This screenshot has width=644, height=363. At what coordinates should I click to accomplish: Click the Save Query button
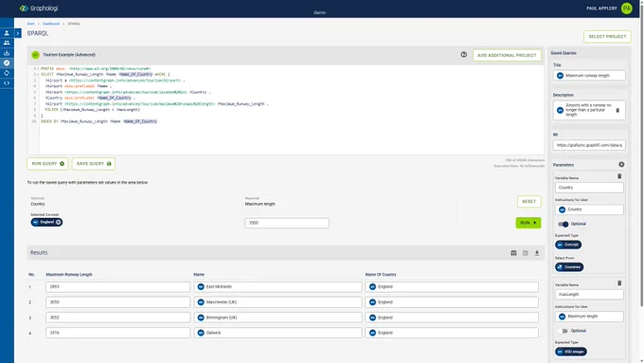pyautogui.click(x=94, y=164)
